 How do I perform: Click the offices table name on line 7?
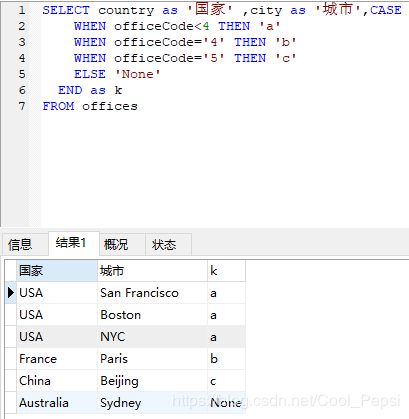coord(110,106)
